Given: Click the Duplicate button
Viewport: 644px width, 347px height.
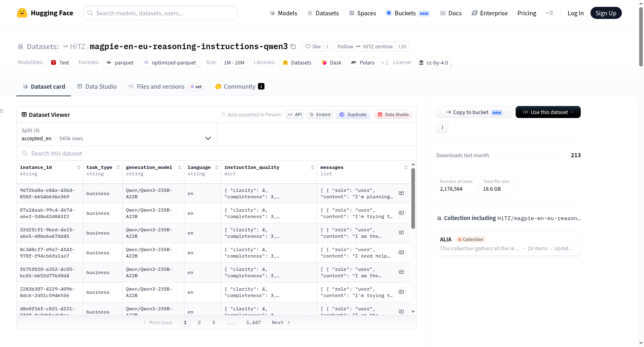Looking at the screenshot, I should tap(353, 114).
